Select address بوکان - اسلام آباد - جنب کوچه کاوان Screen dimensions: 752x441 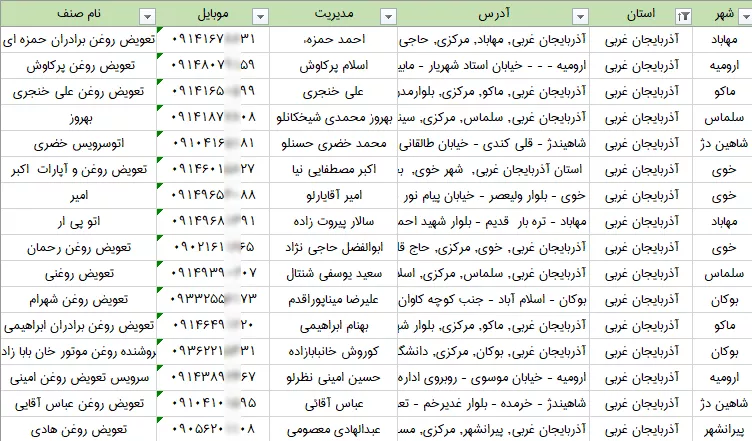click(x=494, y=299)
